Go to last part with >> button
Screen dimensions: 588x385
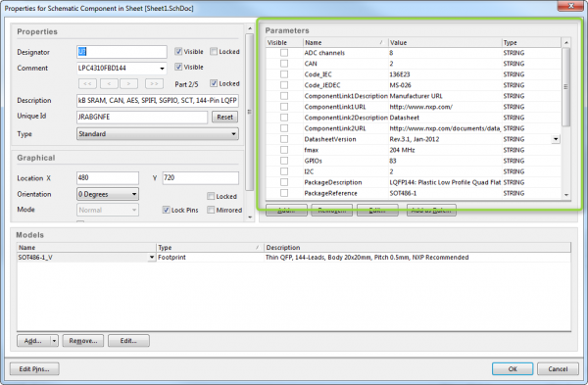(x=154, y=83)
